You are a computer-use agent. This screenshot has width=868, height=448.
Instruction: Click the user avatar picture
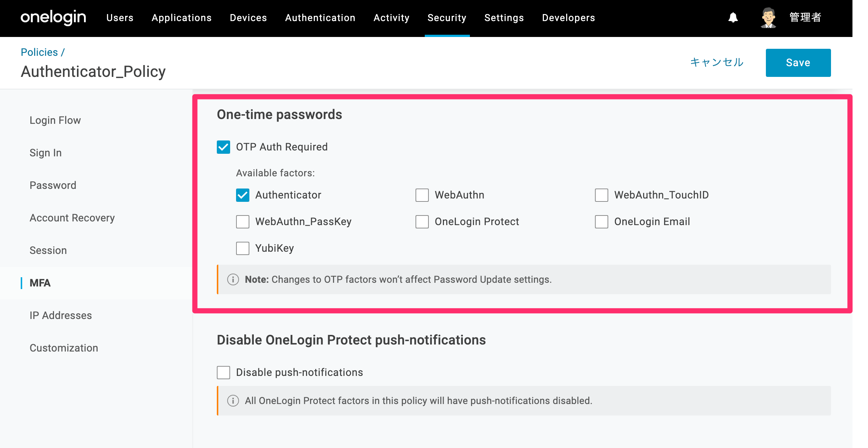768,17
